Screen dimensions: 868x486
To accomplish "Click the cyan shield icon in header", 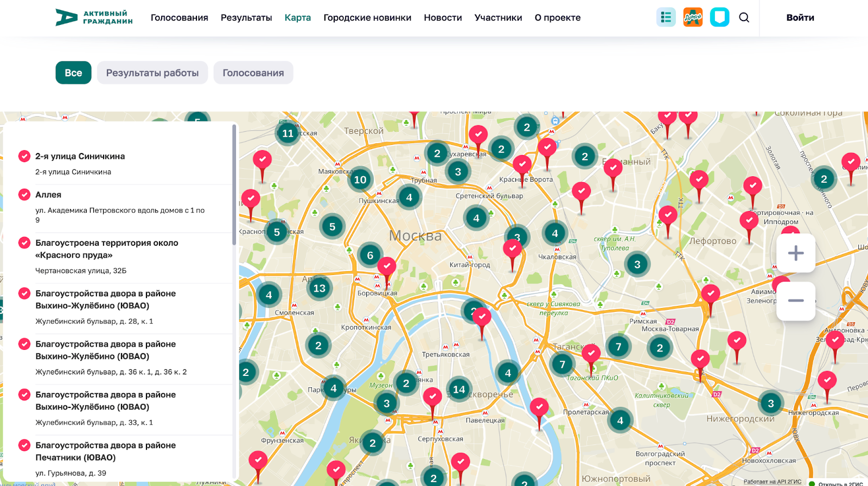I will click(719, 17).
